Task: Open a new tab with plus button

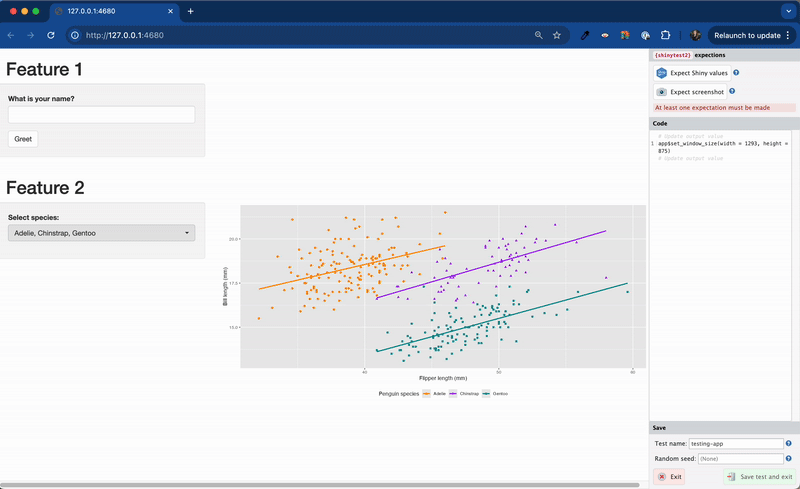Action: point(190,11)
